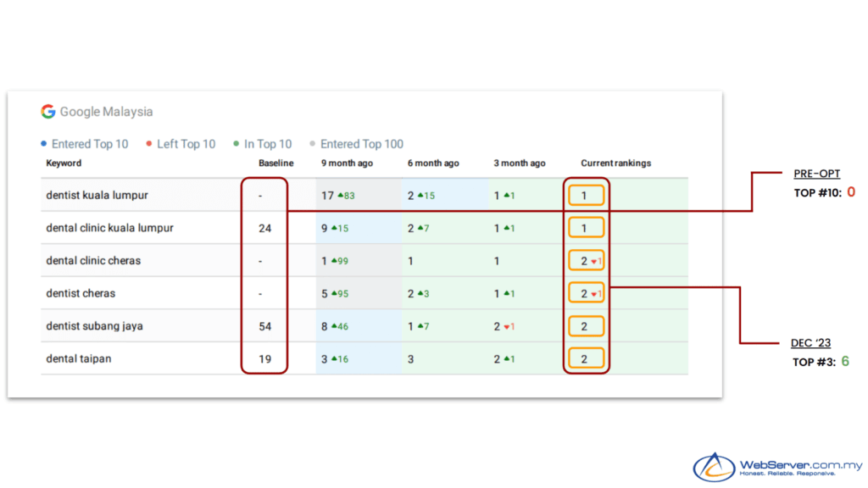Image resolution: width=868 pixels, height=488 pixels.
Task: Select the 9 month ago column header
Action: coord(346,164)
